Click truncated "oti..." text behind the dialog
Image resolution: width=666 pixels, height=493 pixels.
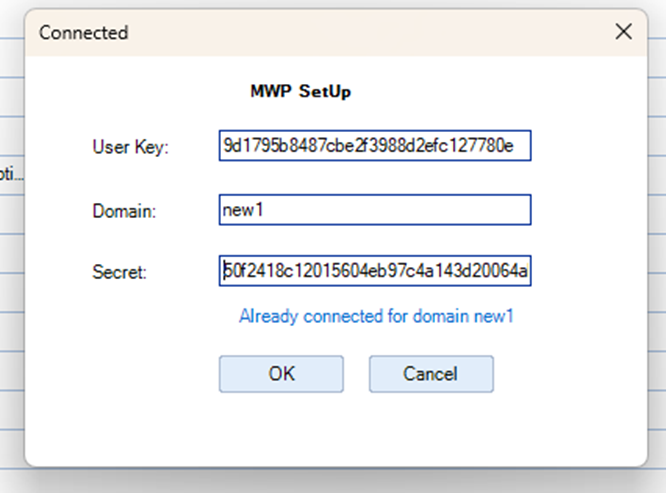[9, 173]
